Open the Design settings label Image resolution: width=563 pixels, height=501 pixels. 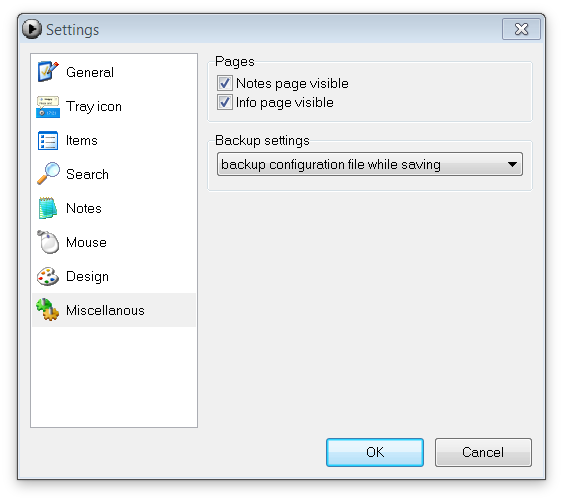tap(87, 277)
